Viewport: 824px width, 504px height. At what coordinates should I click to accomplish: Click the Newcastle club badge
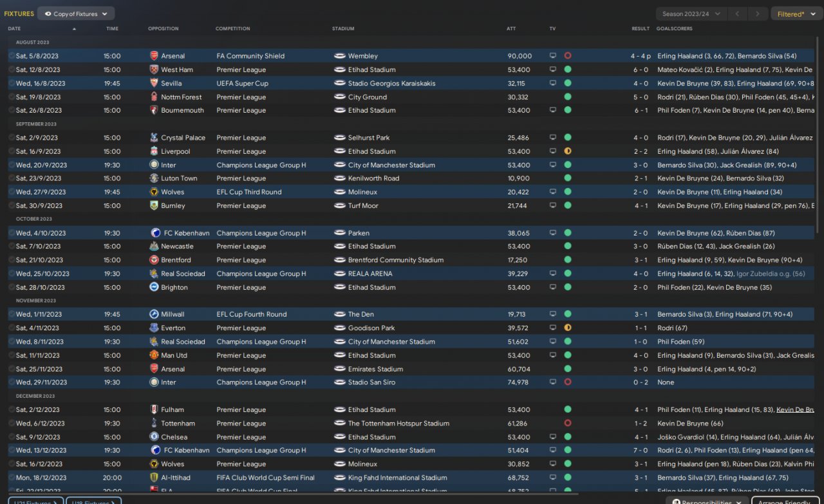(154, 247)
